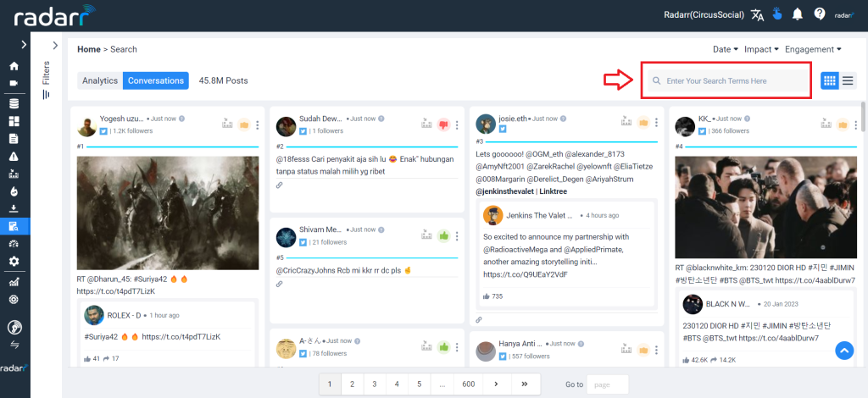
Task: Open three-dot menu on josie.eth post
Action: [x=657, y=123]
